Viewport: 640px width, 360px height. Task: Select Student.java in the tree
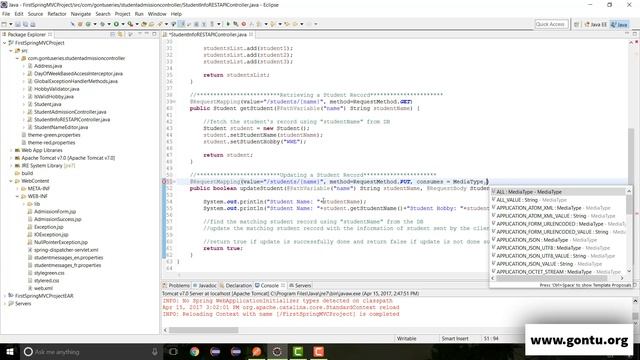point(47,104)
